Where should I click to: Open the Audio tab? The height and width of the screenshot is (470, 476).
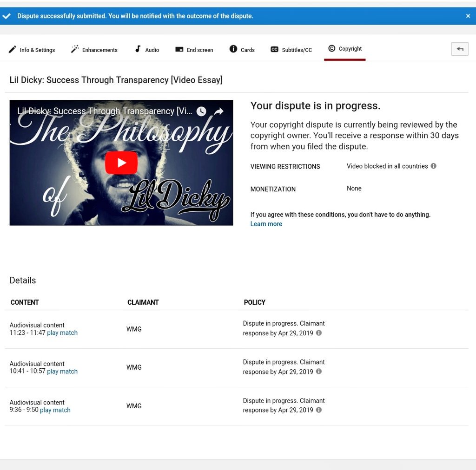147,49
